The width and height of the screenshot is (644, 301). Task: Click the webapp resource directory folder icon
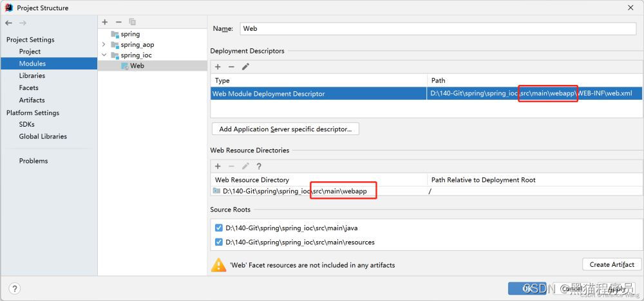click(x=216, y=190)
